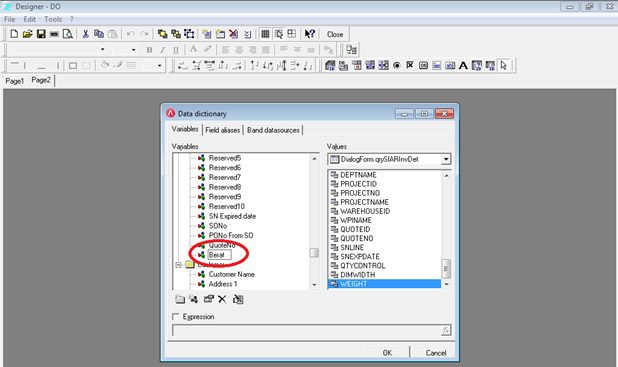The width and height of the screenshot is (618, 367).
Task: Open the ? help menu
Action: tap(72, 19)
